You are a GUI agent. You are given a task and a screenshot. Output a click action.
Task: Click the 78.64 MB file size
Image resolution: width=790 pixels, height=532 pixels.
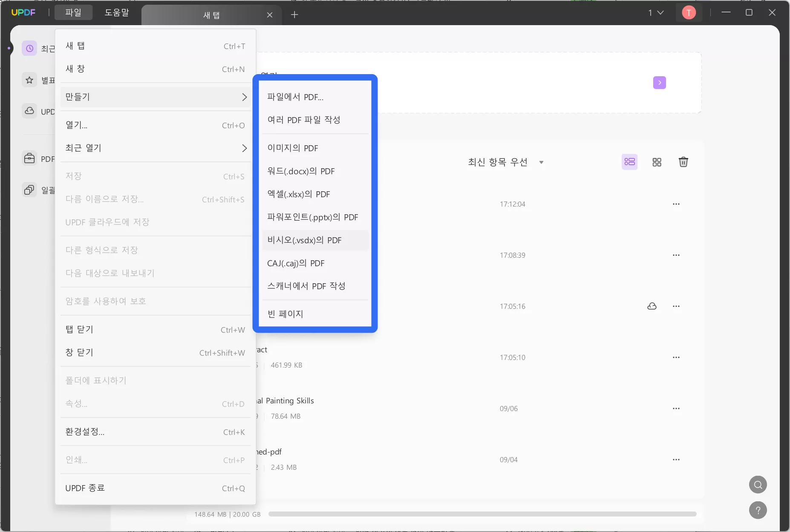click(285, 416)
